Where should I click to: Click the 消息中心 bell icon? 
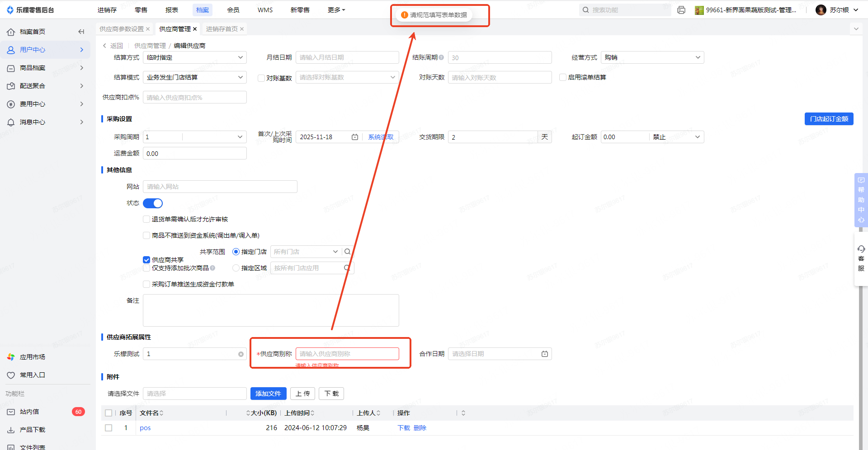[11, 122]
